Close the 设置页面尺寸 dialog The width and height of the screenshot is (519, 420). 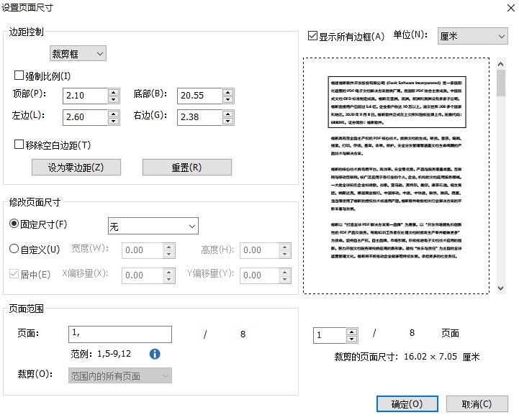[x=511, y=8]
